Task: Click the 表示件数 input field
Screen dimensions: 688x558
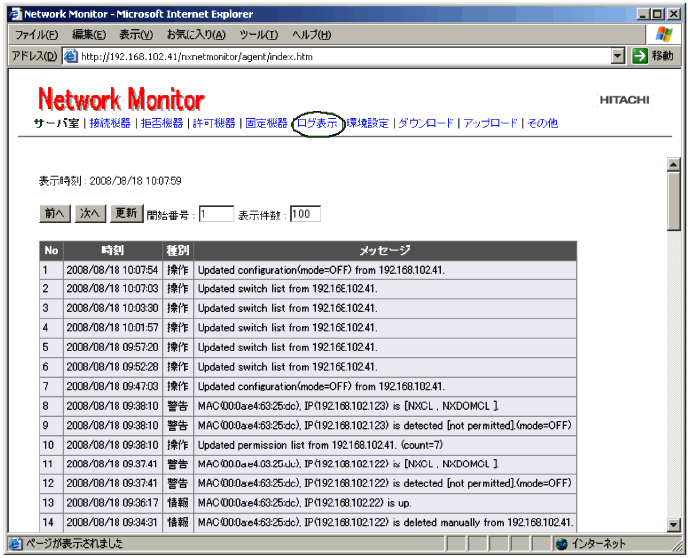Action: tap(305, 214)
